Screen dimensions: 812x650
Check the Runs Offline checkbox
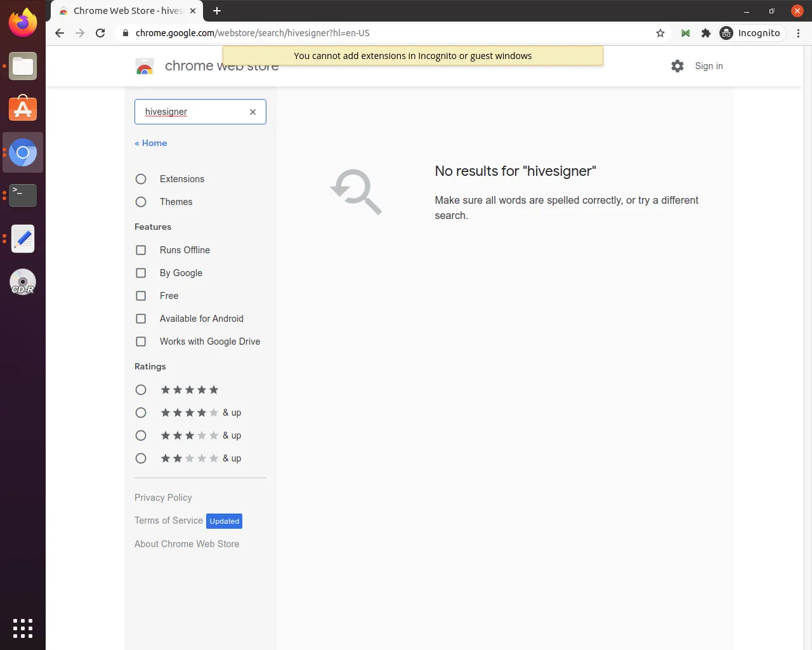141,250
